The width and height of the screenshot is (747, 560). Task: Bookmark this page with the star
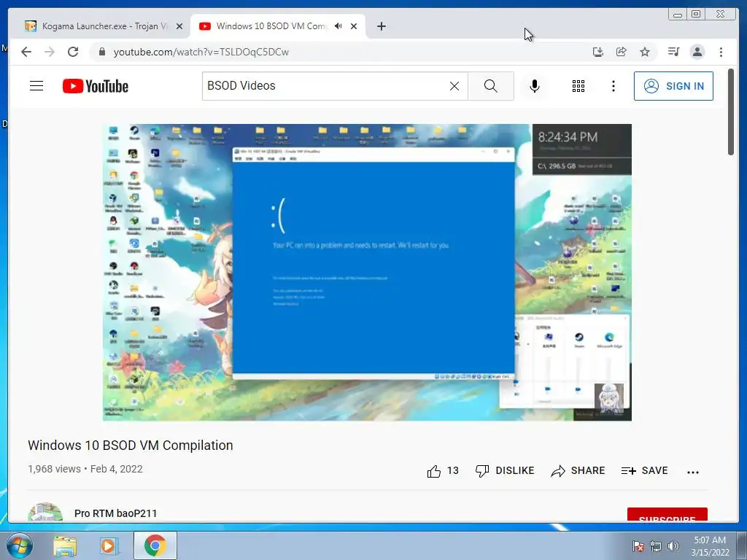pos(645,52)
